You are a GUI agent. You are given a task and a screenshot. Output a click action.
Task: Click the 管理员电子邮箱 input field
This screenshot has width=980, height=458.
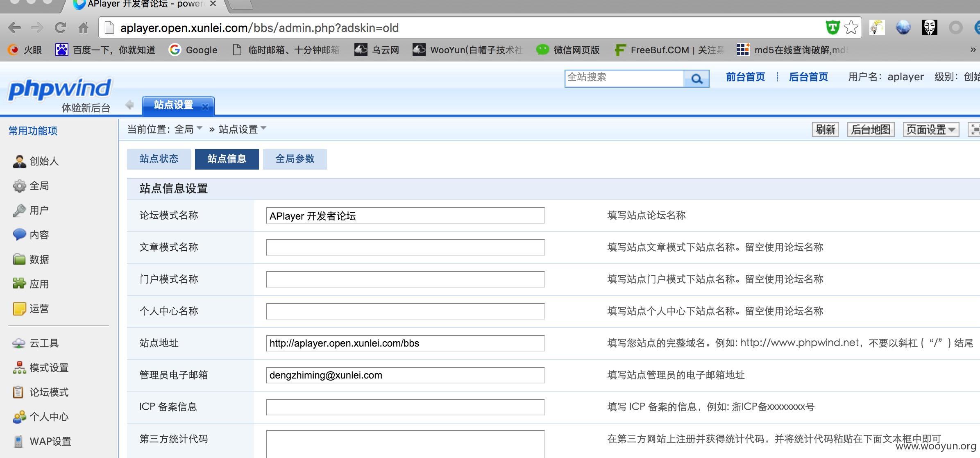click(405, 375)
